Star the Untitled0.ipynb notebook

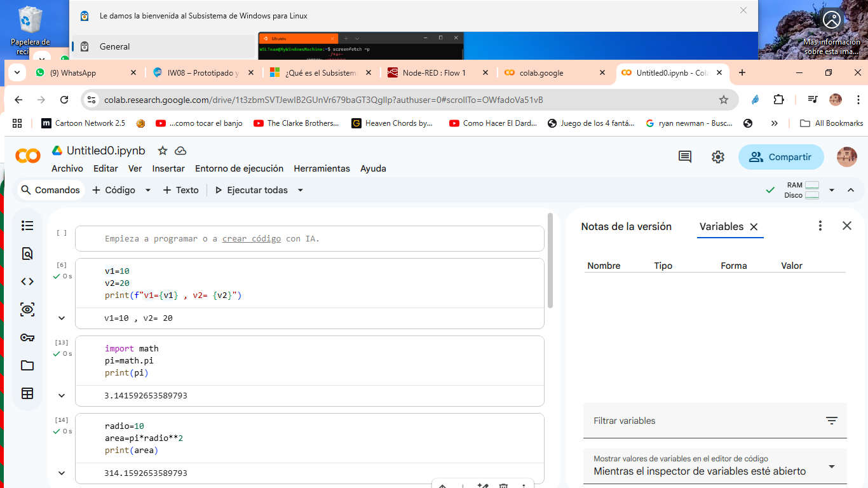point(163,151)
